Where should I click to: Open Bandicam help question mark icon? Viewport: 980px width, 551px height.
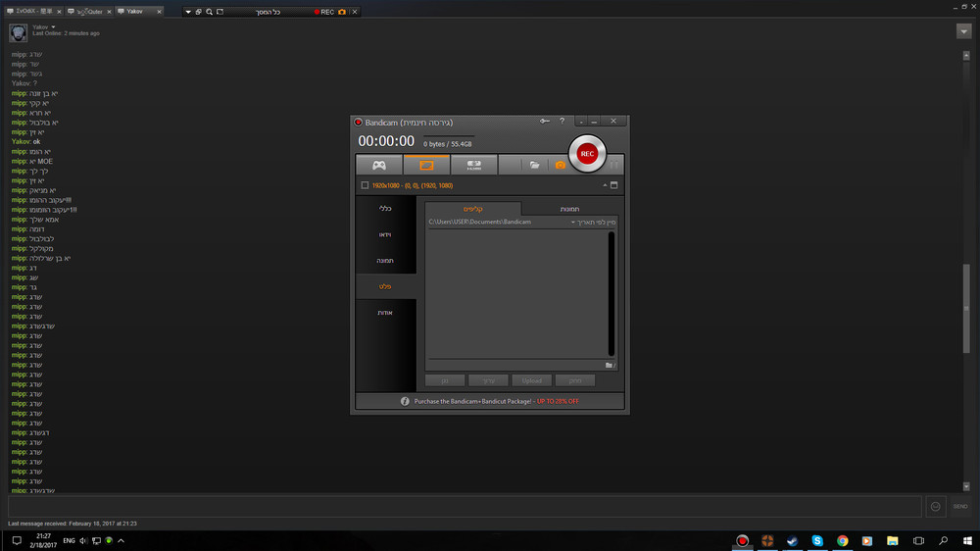(x=562, y=122)
